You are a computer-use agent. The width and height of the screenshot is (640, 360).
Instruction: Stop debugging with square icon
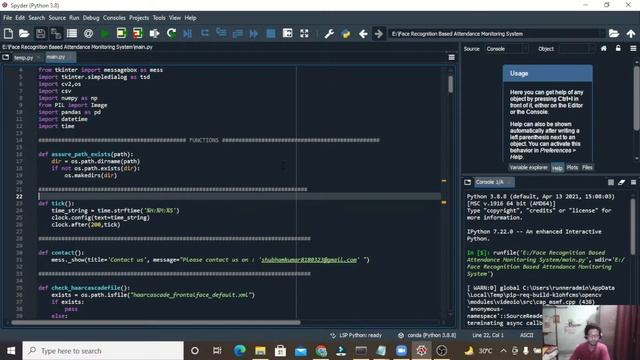click(271, 33)
